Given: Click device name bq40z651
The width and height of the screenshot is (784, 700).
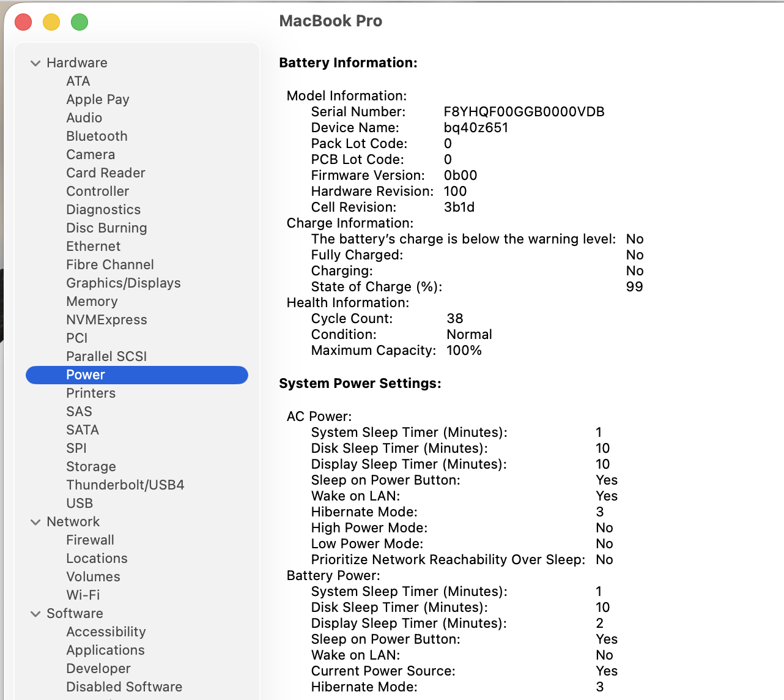Looking at the screenshot, I should pyautogui.click(x=476, y=128).
